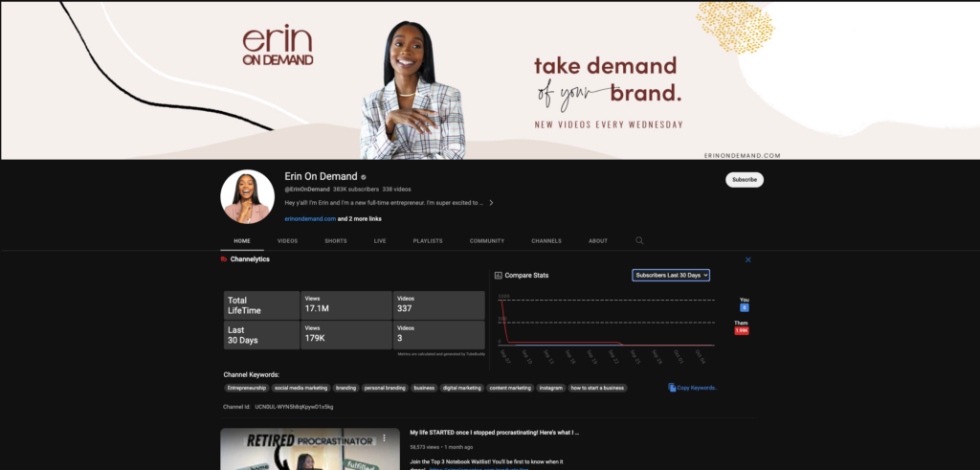Open the PLAYLISTS tab
Screen dimensions: 980x470
click(x=428, y=240)
